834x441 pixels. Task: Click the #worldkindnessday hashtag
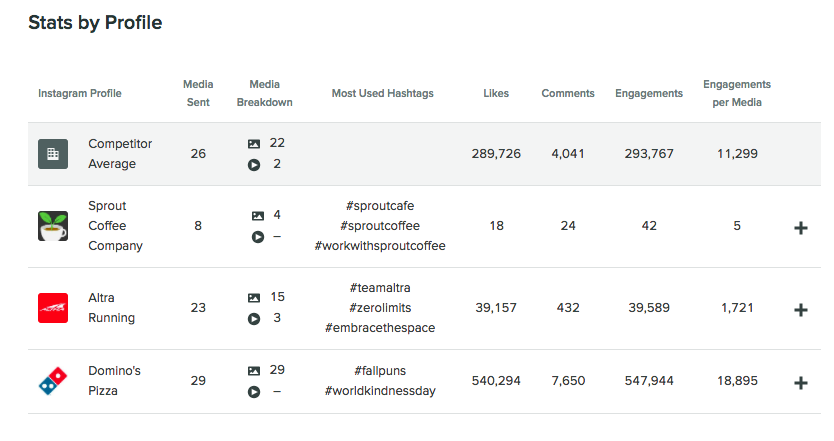pos(380,391)
